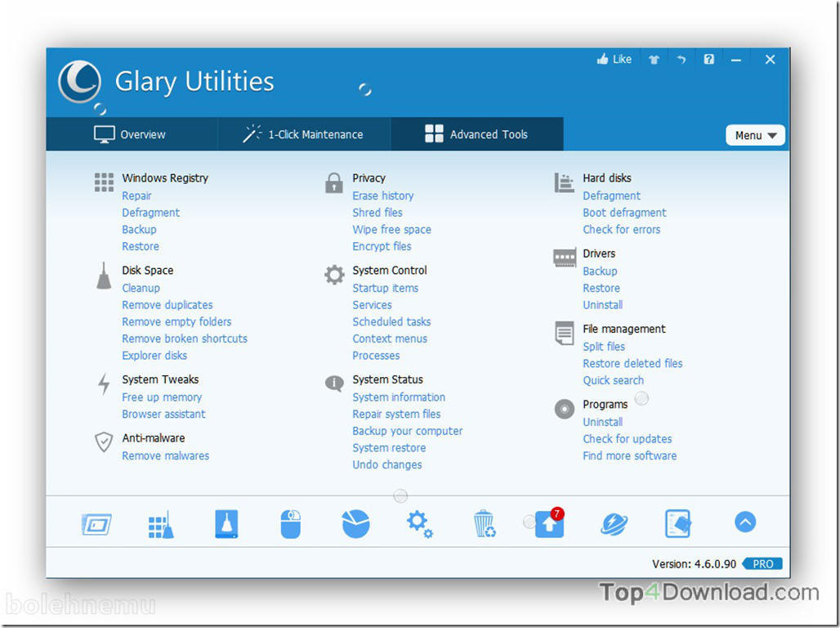Open Explorer disks link
The width and height of the screenshot is (840, 628).
(154, 356)
